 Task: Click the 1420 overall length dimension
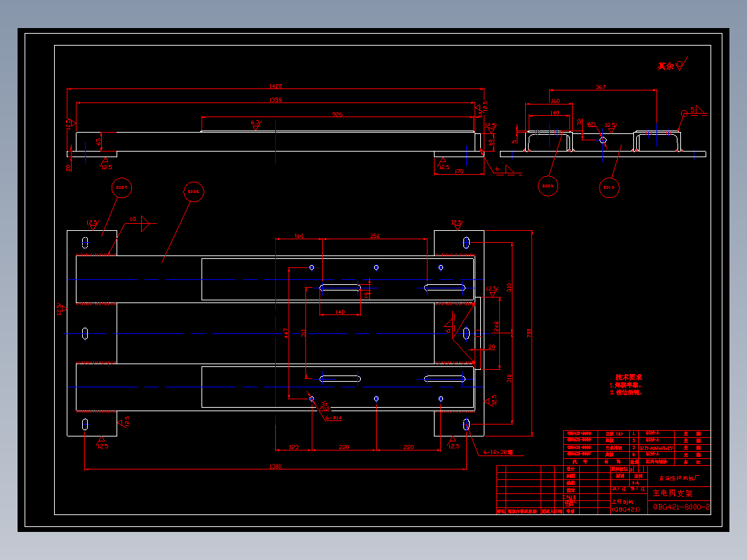coord(275,86)
